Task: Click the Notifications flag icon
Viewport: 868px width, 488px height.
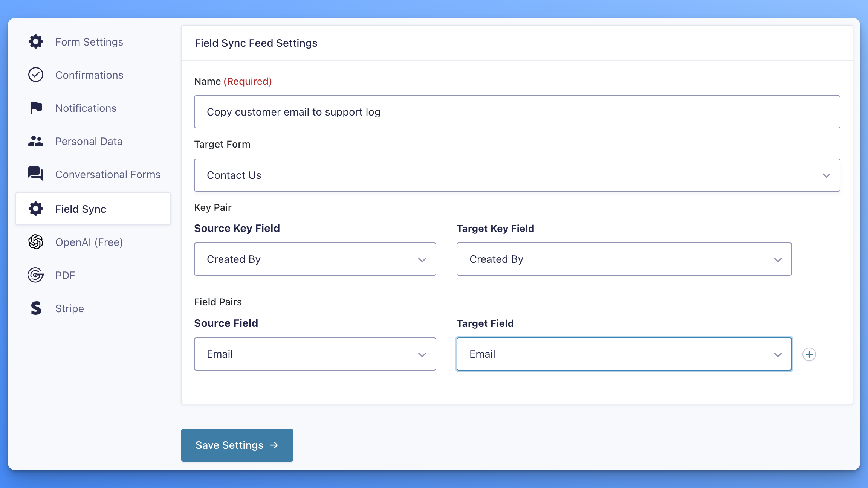Action: point(36,108)
